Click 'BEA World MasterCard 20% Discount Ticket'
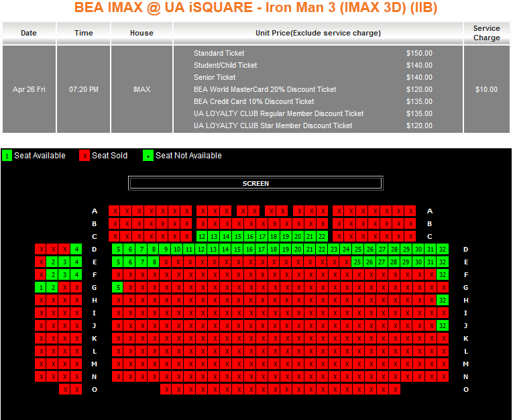Viewport: 513px width, 420px height. [x=265, y=89]
